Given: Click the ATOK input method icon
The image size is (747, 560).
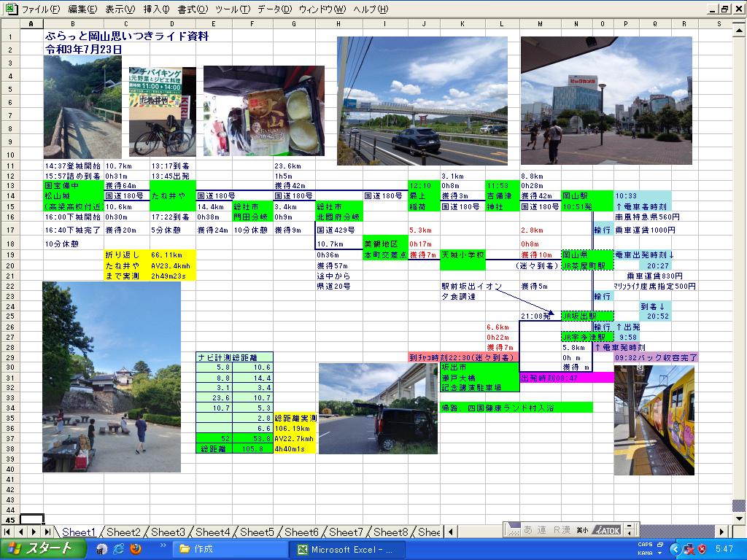Looking at the screenshot, I should pos(607,530).
